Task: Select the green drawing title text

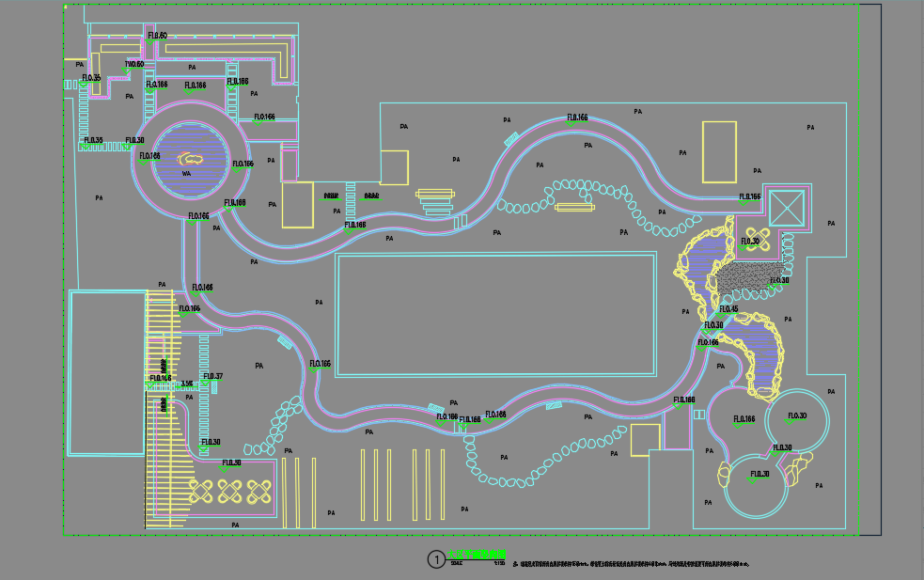Action: coord(477,555)
